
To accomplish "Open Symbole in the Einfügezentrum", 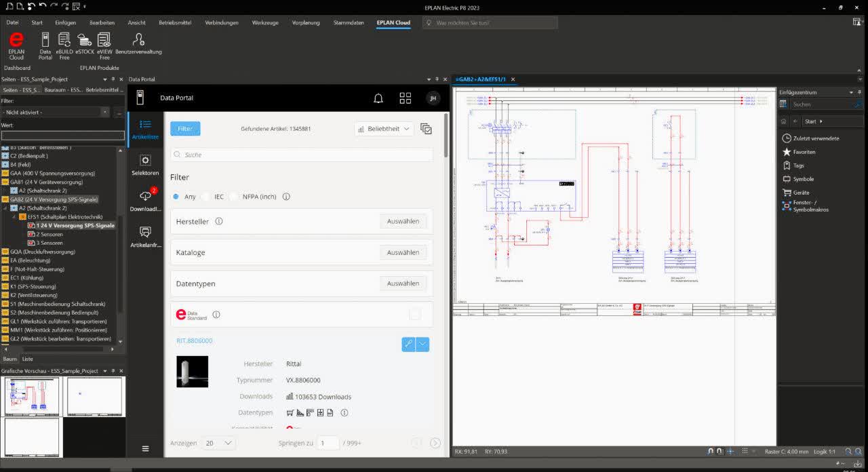I will click(798, 179).
